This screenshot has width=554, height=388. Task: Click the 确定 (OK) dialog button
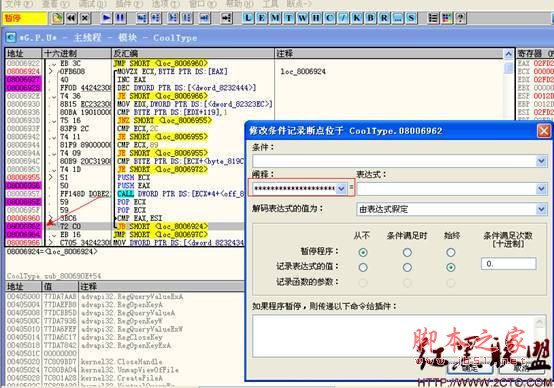[x=470, y=368]
